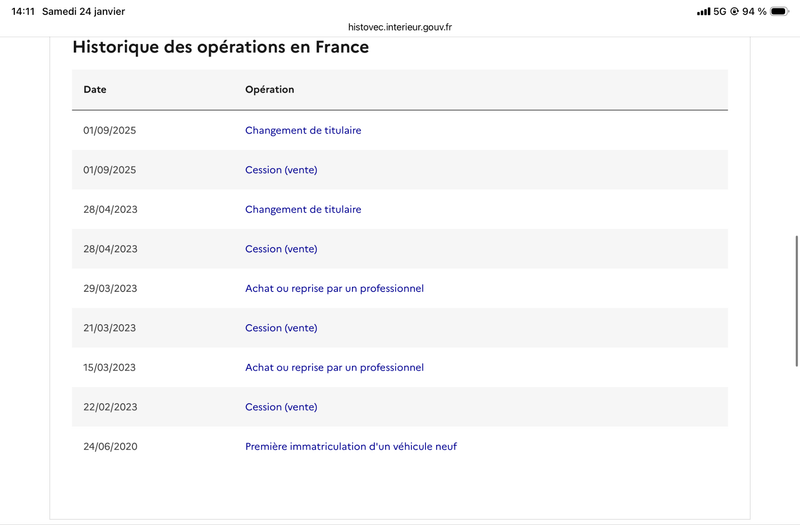Click the 14:11 clock in status bar

[22, 11]
